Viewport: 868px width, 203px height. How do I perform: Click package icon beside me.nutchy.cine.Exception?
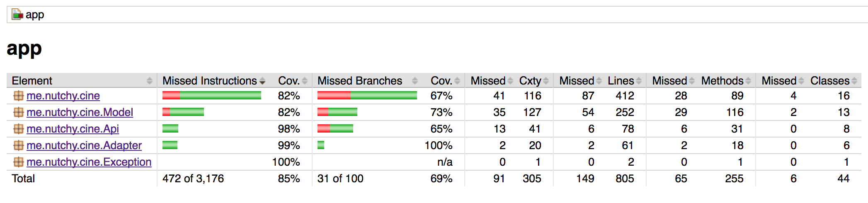click(x=18, y=162)
